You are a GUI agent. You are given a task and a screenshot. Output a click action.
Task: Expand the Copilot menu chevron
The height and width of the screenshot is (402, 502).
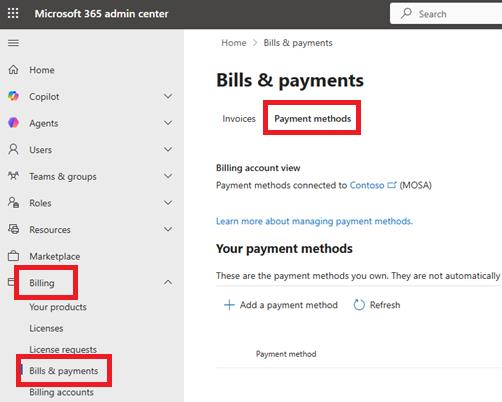pyautogui.click(x=168, y=96)
